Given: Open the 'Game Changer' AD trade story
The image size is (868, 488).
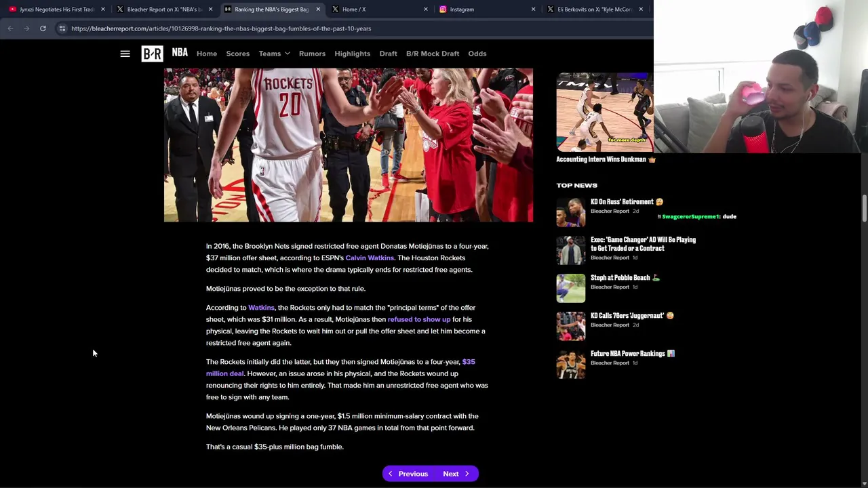Looking at the screenshot, I should (643, 244).
